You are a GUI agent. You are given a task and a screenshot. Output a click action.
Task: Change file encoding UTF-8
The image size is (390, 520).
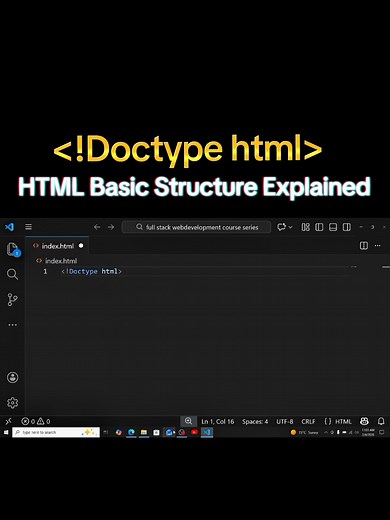click(x=285, y=421)
